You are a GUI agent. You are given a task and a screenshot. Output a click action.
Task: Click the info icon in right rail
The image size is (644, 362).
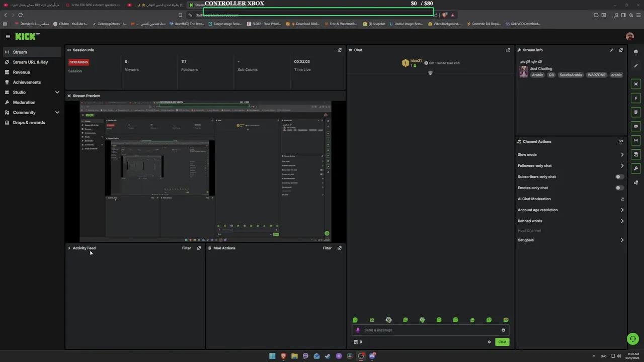[636, 52]
